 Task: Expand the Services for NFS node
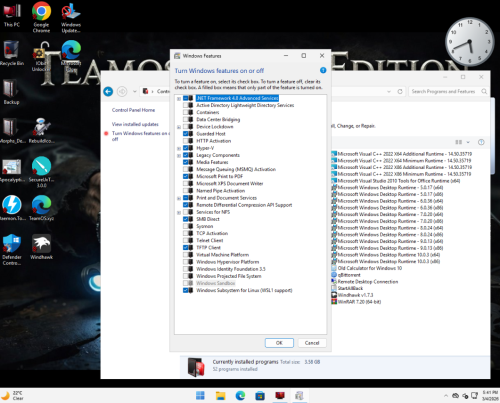[179, 212]
